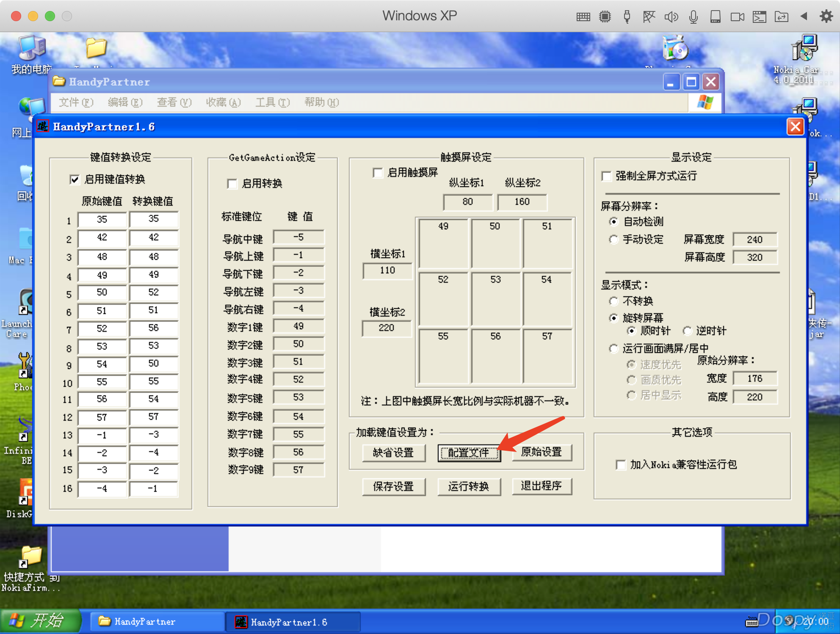Open the NokiaFirm shortcut folder icon
840x634 pixels.
coord(31,557)
